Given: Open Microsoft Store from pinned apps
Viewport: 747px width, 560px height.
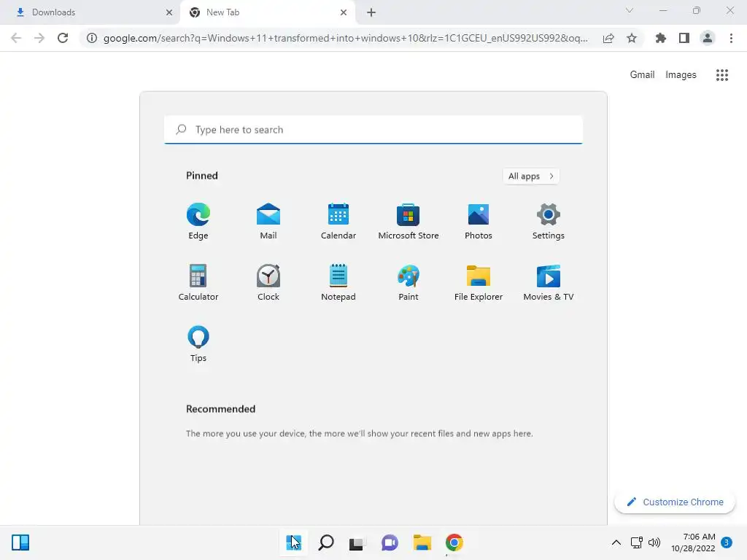Looking at the screenshot, I should 409,222.
